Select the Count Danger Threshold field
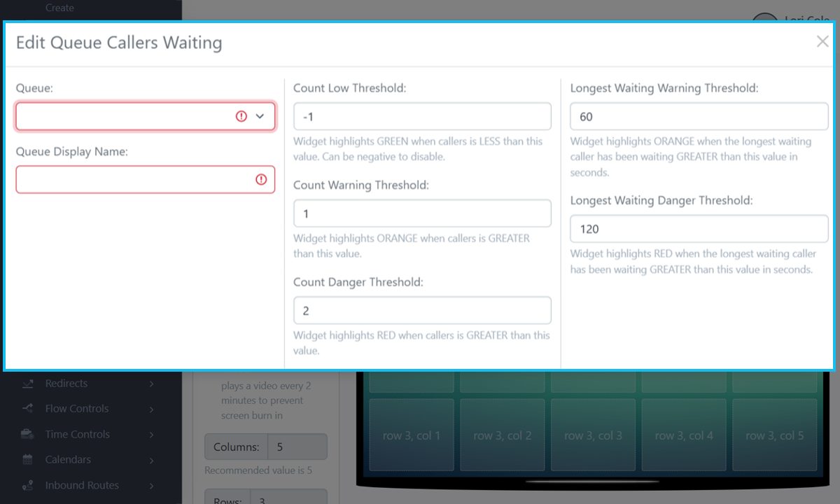 point(422,311)
